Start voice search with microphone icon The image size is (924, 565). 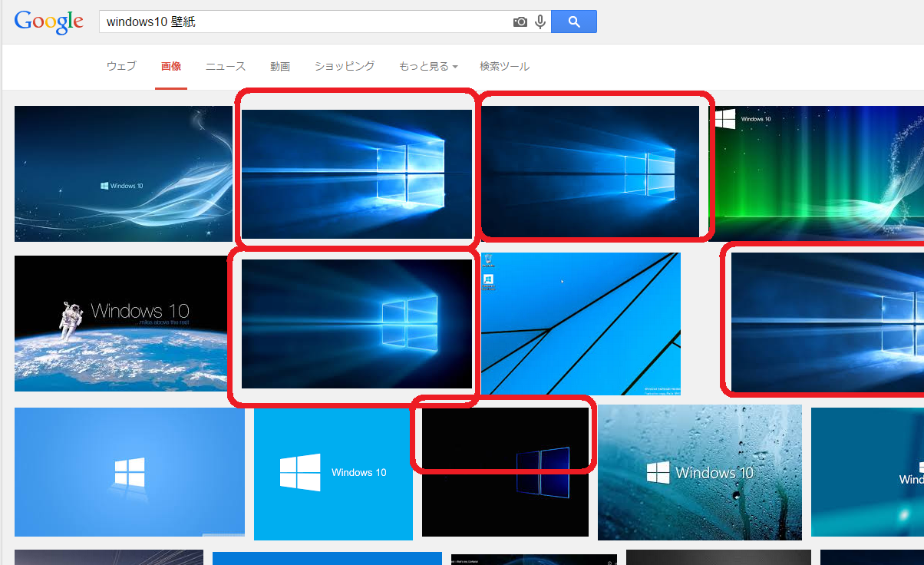(540, 22)
